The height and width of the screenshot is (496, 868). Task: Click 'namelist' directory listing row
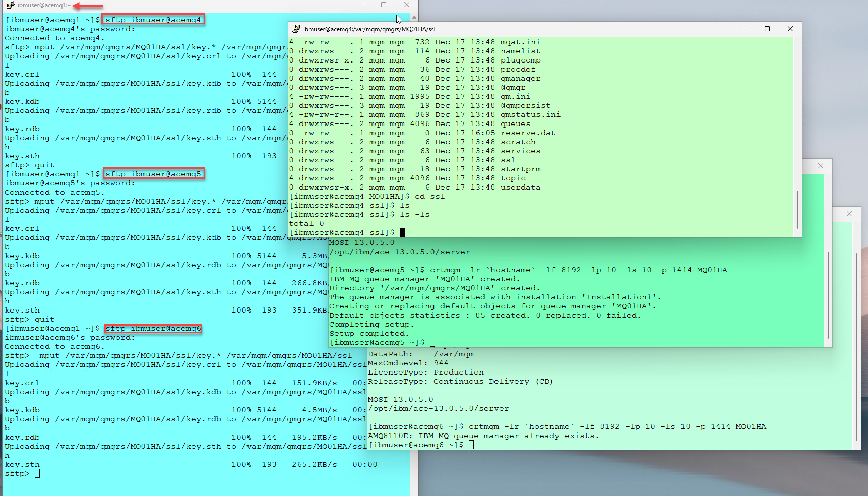pos(415,51)
